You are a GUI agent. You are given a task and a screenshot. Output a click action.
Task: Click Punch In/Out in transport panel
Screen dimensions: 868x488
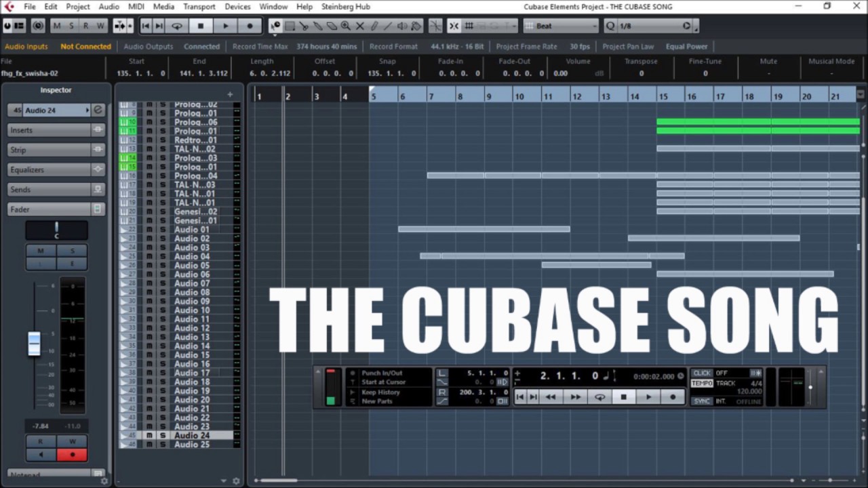coord(382,373)
